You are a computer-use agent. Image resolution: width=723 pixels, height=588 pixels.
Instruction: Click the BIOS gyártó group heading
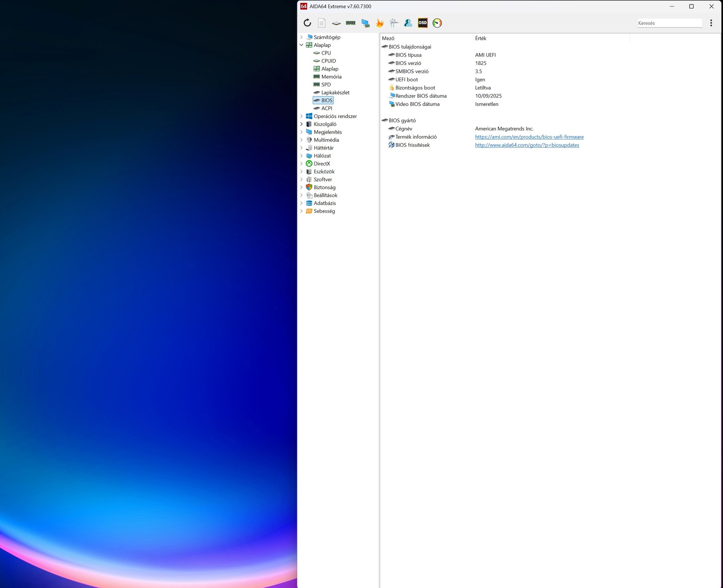click(402, 121)
